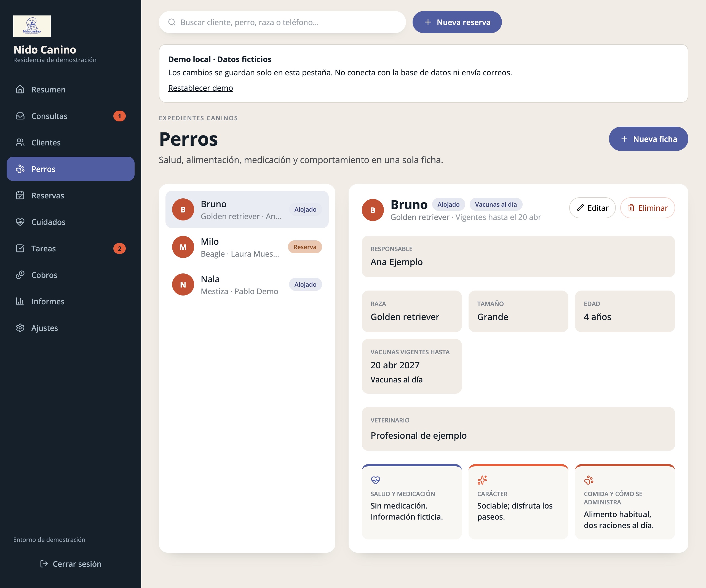Click the sparkles icon in Carácter card
The height and width of the screenshot is (588, 706).
pos(482,480)
